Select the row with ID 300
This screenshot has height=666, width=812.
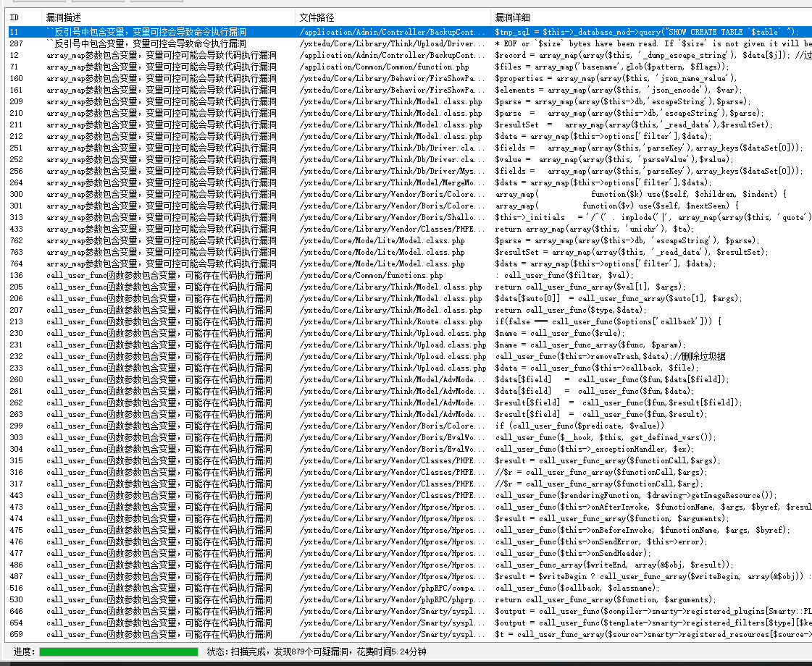pos(410,194)
